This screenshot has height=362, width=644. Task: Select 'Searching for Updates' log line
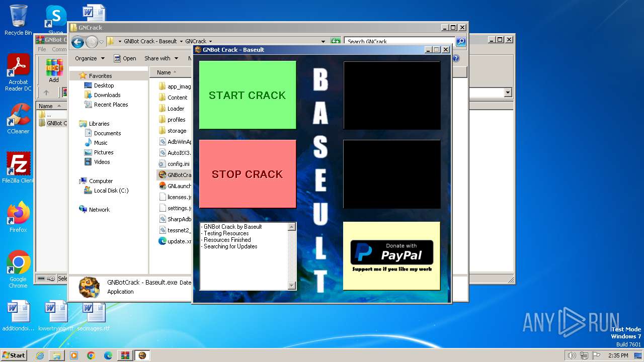coord(230,246)
